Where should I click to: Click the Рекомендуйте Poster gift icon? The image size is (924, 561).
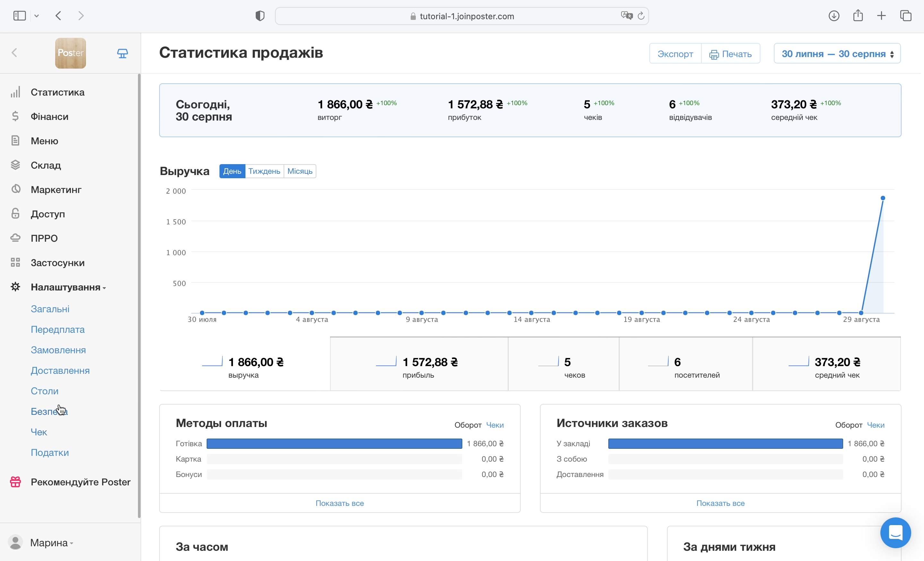(x=15, y=482)
